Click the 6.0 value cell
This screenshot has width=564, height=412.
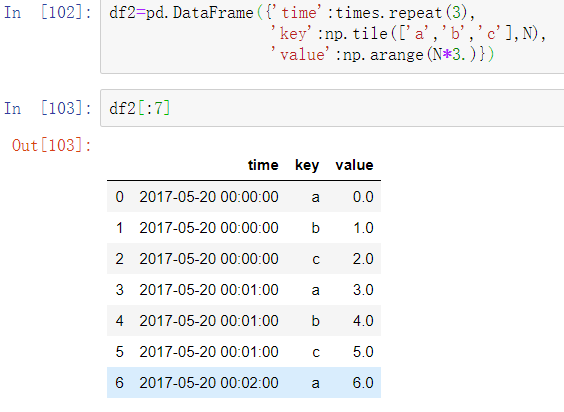click(363, 382)
